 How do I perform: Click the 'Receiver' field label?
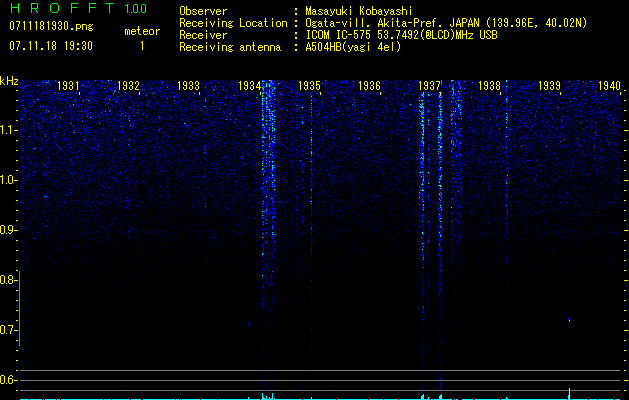pos(203,35)
